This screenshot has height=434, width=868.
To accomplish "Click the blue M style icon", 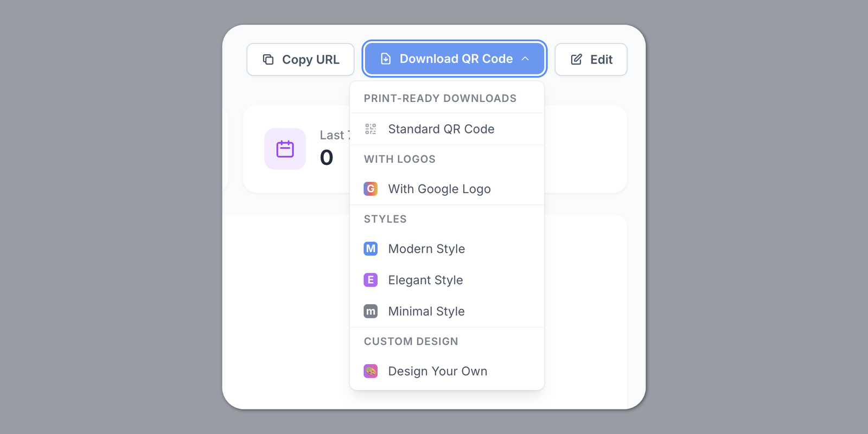I will [x=371, y=248].
